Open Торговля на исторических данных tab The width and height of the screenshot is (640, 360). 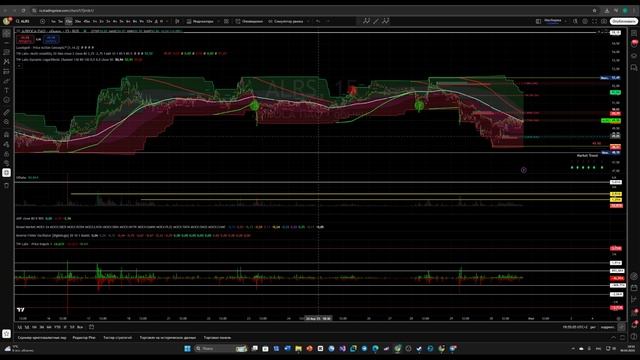[168, 338]
